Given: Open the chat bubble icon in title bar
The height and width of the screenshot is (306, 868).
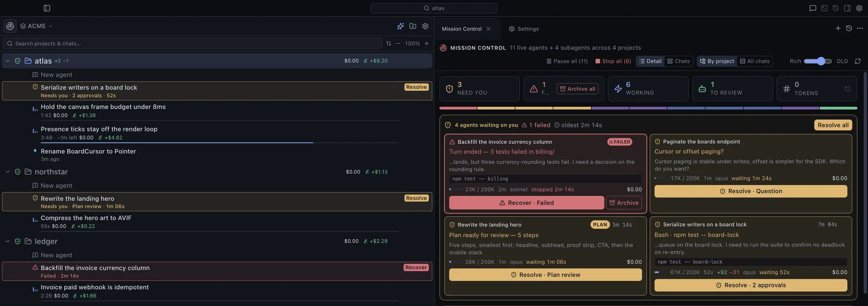Looking at the screenshot, I should [x=813, y=8].
